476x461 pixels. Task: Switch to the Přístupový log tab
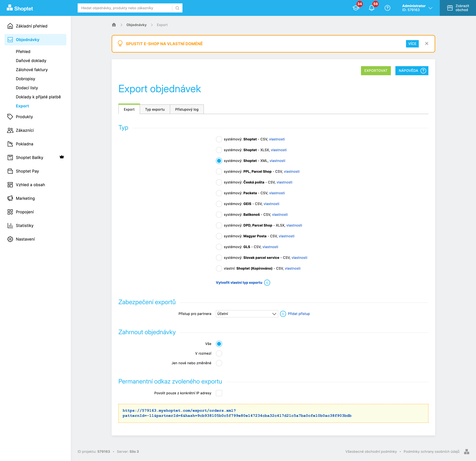pyautogui.click(x=187, y=109)
